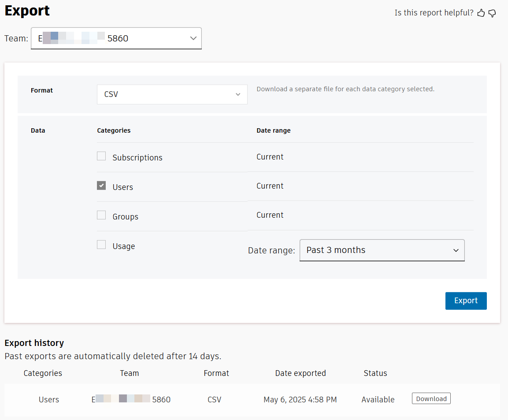Click the Format dropdown chevron arrow
508x420 pixels.
point(238,94)
